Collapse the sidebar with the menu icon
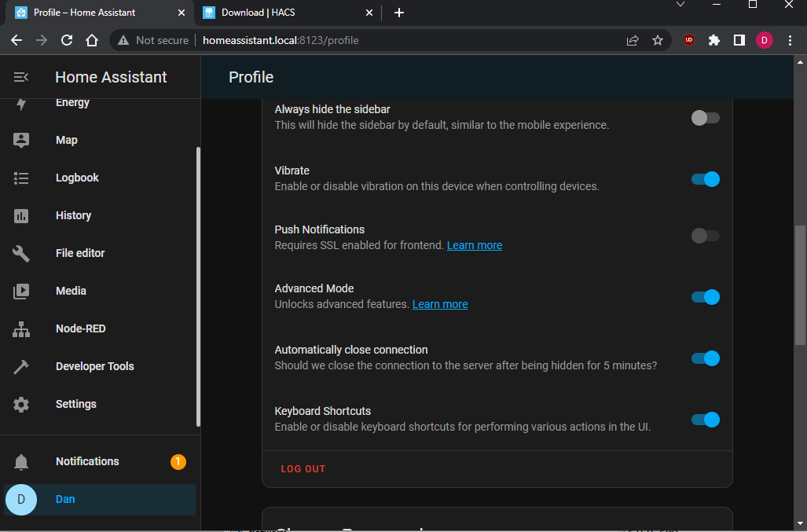The height and width of the screenshot is (532, 807). tap(21, 77)
